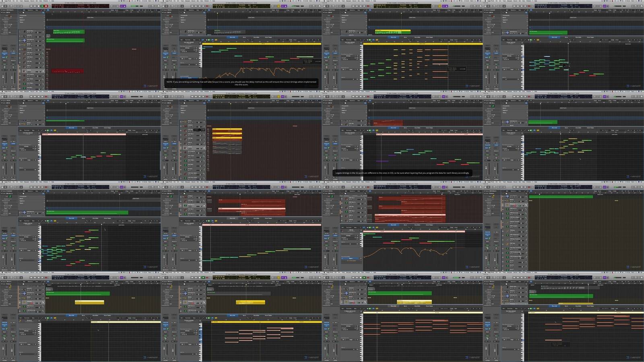Select the green Studio Piano region in the top-left frame
Screen dimensions: 644x362
(x=69, y=31)
